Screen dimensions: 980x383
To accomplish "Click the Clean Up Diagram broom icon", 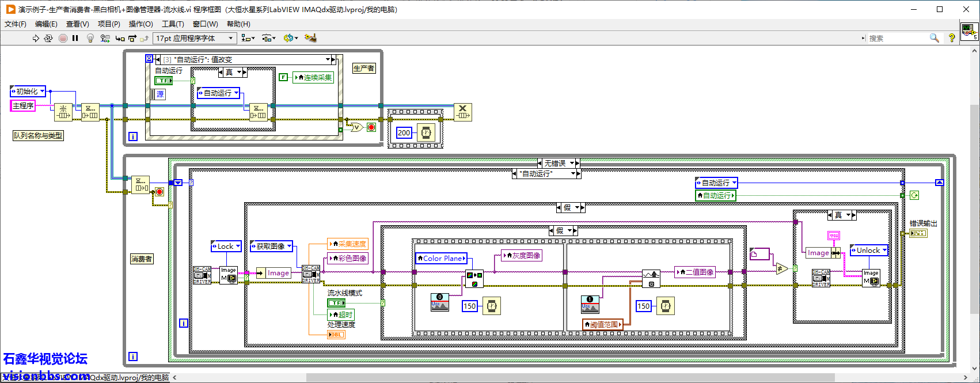I will click(311, 38).
